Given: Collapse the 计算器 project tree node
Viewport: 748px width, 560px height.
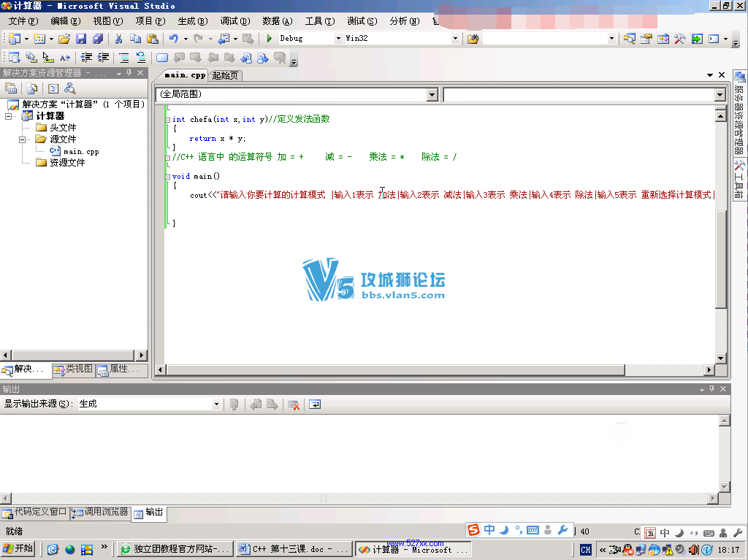Looking at the screenshot, I should [9, 116].
